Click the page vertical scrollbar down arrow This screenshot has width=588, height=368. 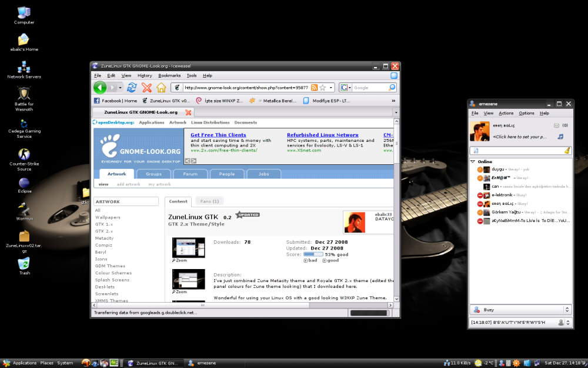tap(397, 299)
